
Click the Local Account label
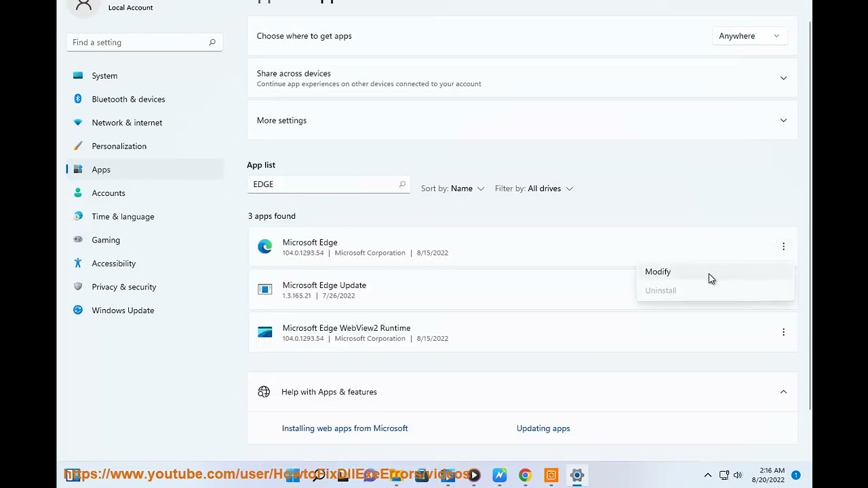point(130,7)
